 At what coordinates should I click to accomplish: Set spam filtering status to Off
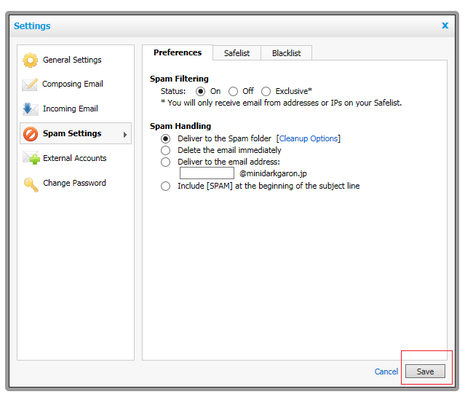(233, 91)
